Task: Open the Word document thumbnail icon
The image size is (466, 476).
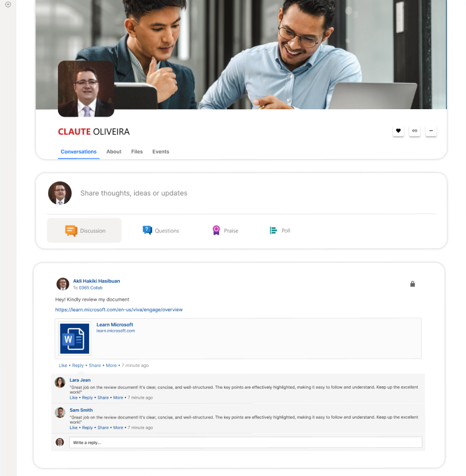Action: (75, 339)
